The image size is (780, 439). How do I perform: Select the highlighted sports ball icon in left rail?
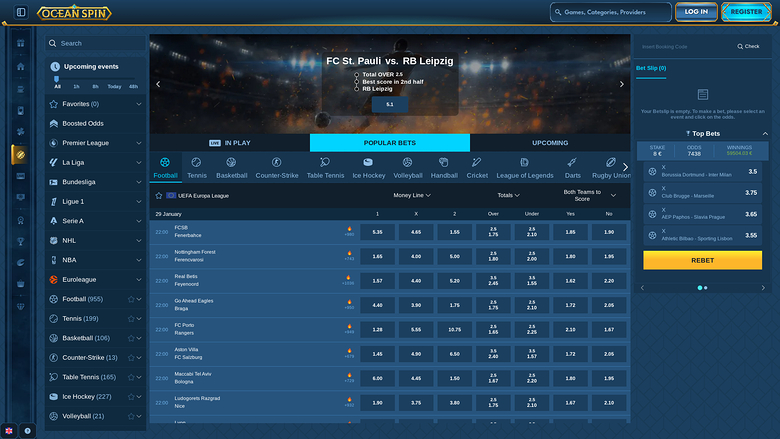[20, 155]
